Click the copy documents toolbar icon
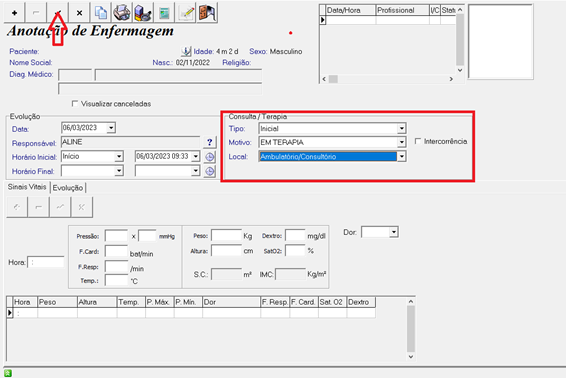 (x=101, y=13)
